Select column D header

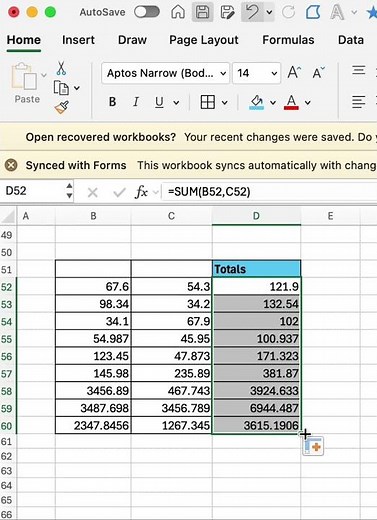pos(256,216)
